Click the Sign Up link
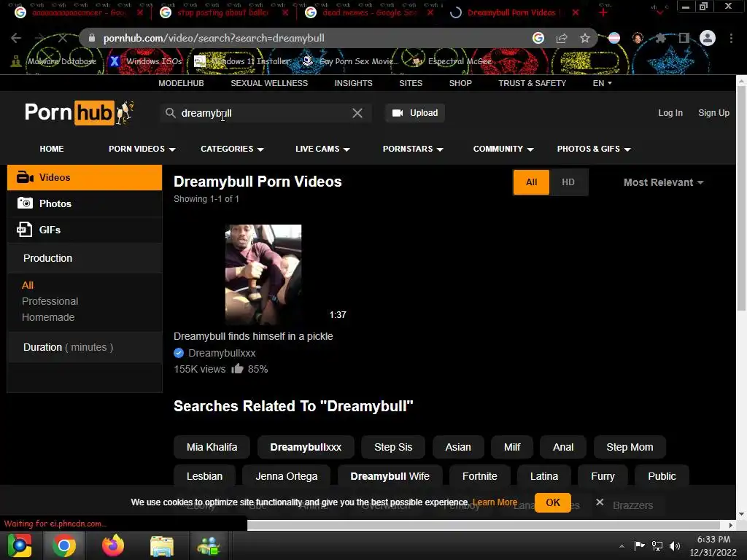747x560 pixels. pyautogui.click(x=713, y=113)
